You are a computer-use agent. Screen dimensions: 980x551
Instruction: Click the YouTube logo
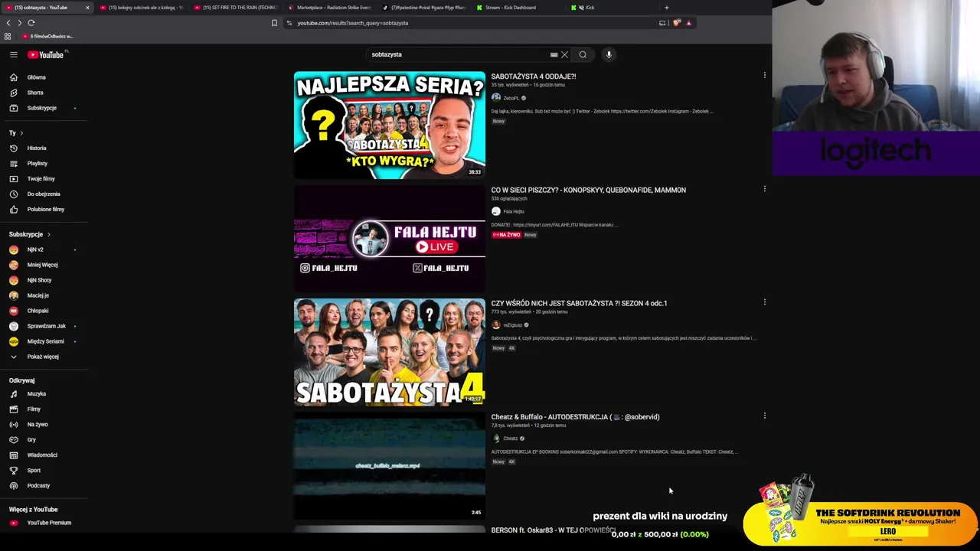click(46, 54)
